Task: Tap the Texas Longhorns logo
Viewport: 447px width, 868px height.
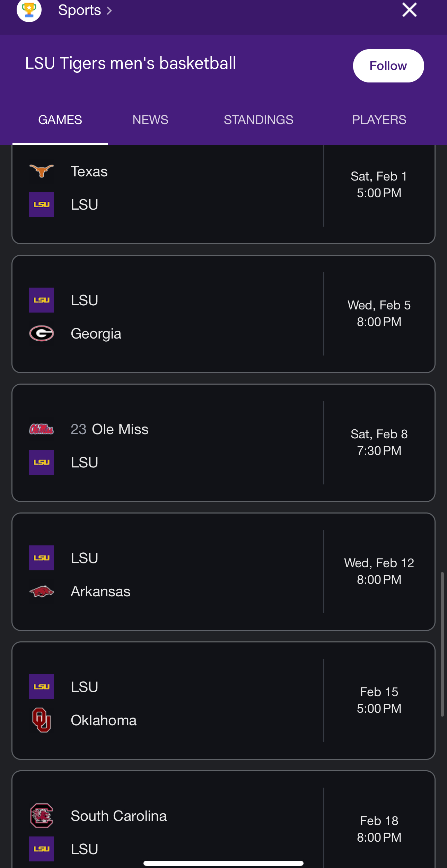Action: pos(42,171)
